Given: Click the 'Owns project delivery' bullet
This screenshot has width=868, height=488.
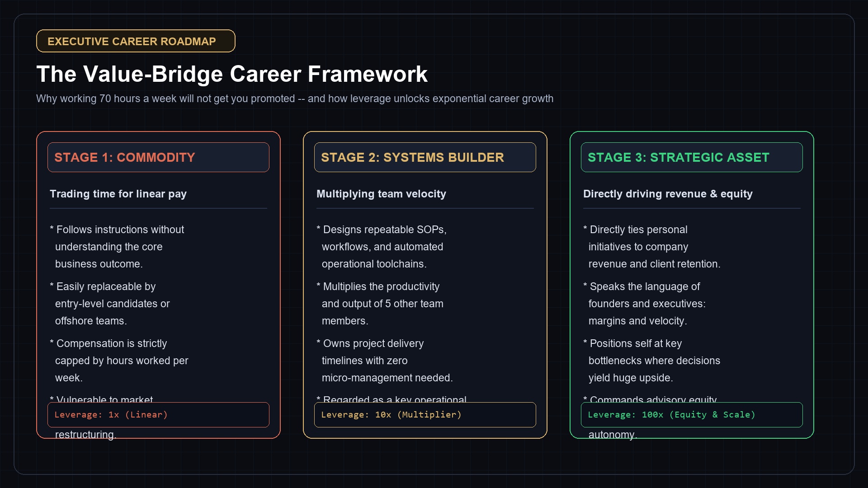Looking at the screenshot, I should pos(385,361).
